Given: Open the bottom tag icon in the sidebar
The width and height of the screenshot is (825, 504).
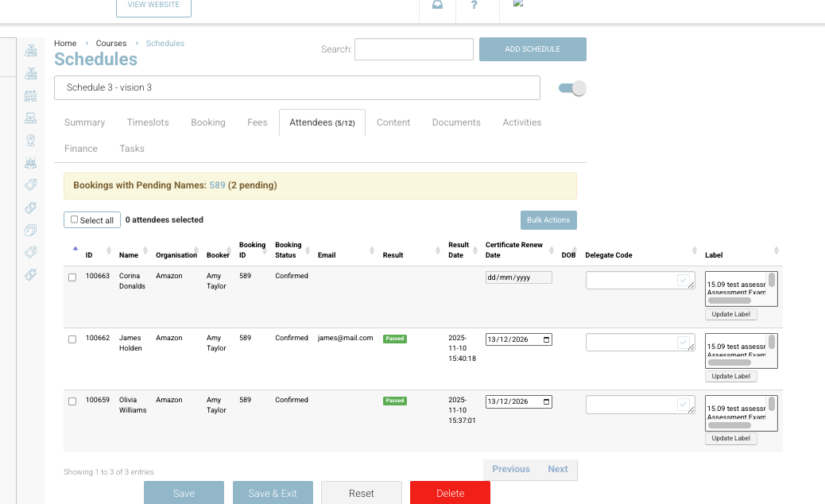Looking at the screenshot, I should (x=32, y=274).
